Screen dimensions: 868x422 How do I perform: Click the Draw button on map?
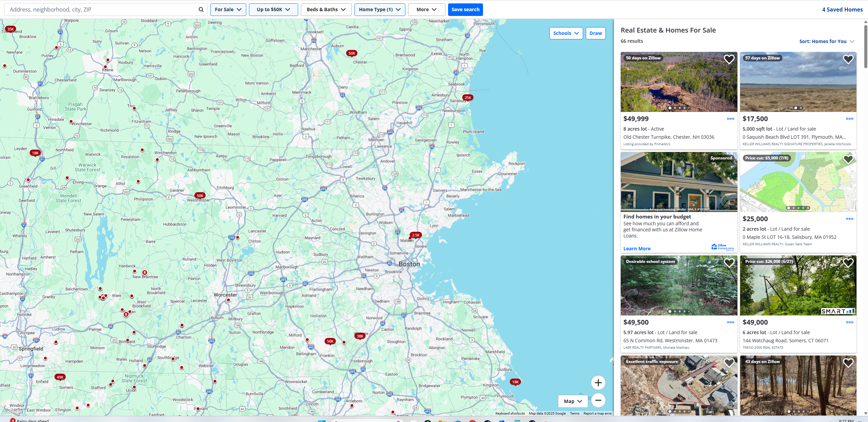[x=596, y=33]
